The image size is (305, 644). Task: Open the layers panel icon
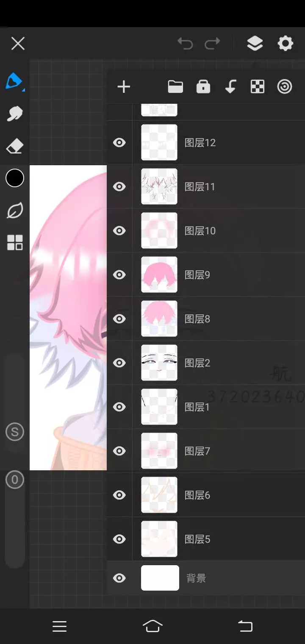(255, 43)
